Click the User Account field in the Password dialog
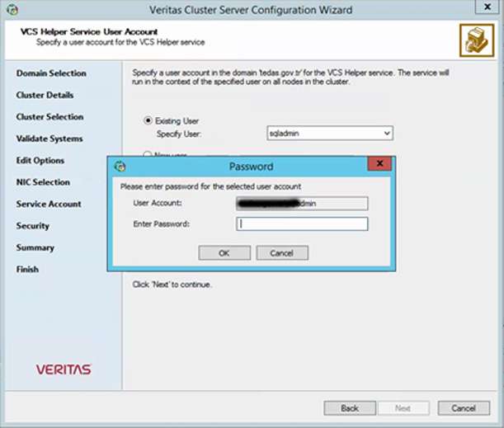The width and height of the screenshot is (504, 428). (302, 203)
